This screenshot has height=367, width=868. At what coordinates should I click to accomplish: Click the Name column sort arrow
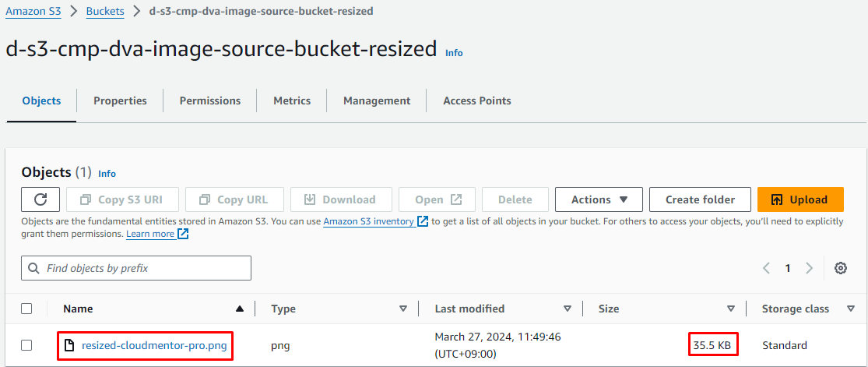(x=240, y=309)
